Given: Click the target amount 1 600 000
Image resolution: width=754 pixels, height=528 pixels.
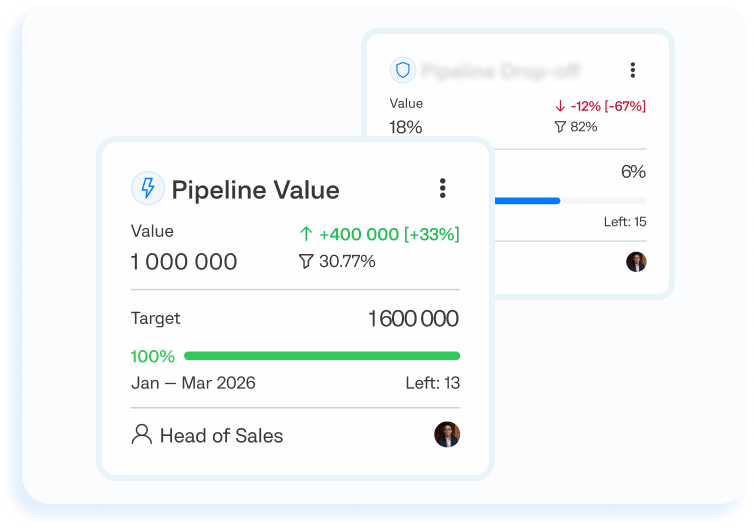Looking at the screenshot, I should click(414, 318).
